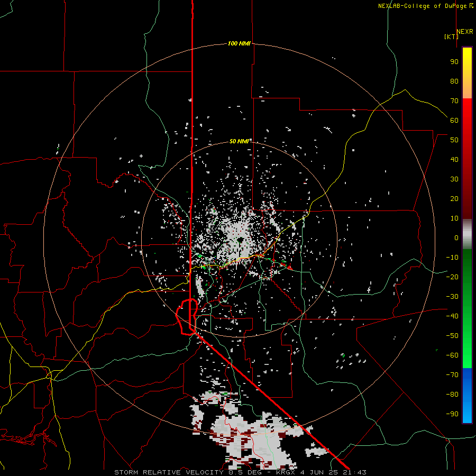Screen dimensions: 476x476
Task: Click the 90 value on the velocity scale
Action: tap(454, 62)
